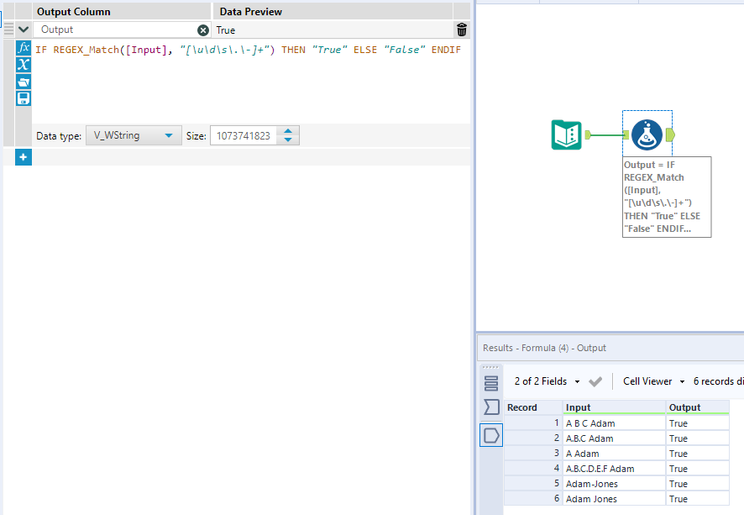Select the Formula flask tool on canvas

[647, 135]
